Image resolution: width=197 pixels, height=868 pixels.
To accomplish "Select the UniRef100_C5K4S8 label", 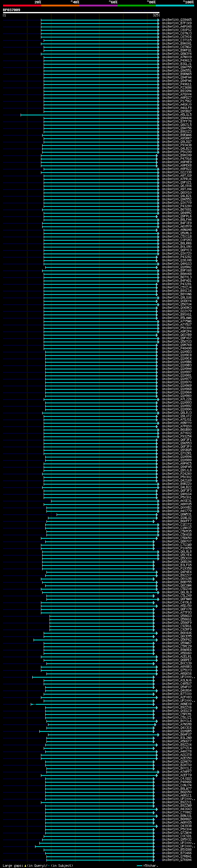I will coord(177,535).
